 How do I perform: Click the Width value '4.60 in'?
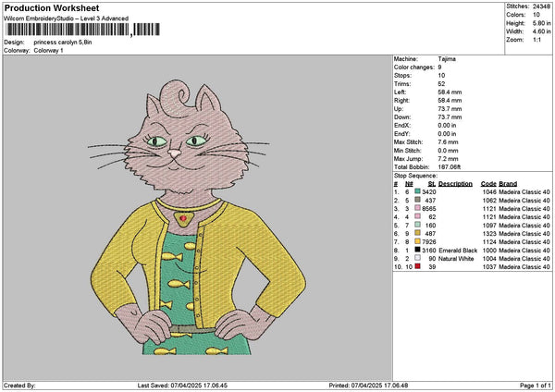pyautogui.click(x=541, y=31)
